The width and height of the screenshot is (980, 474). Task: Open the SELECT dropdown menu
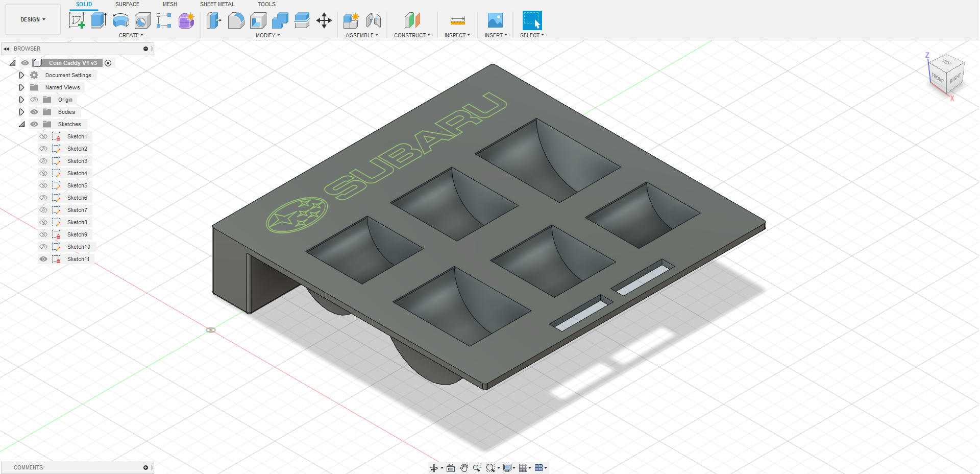tap(532, 35)
